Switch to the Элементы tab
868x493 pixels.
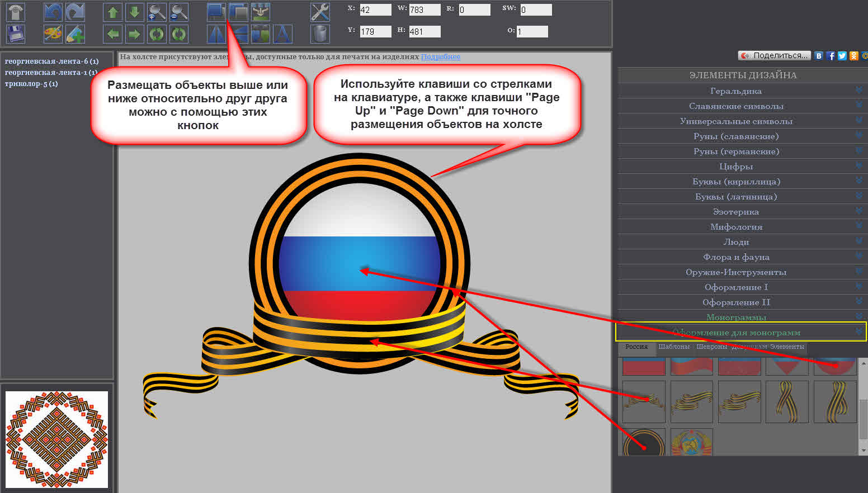[x=787, y=347]
